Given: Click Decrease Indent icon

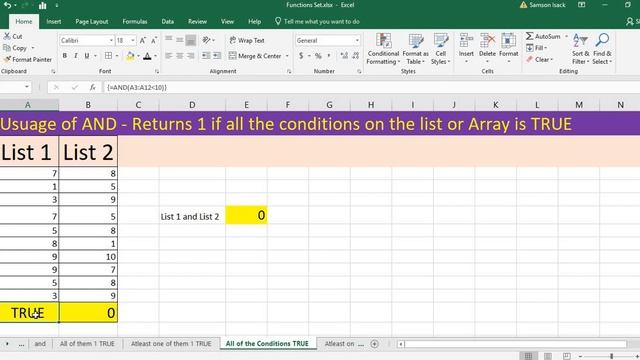Looking at the screenshot, I should [x=206, y=56].
